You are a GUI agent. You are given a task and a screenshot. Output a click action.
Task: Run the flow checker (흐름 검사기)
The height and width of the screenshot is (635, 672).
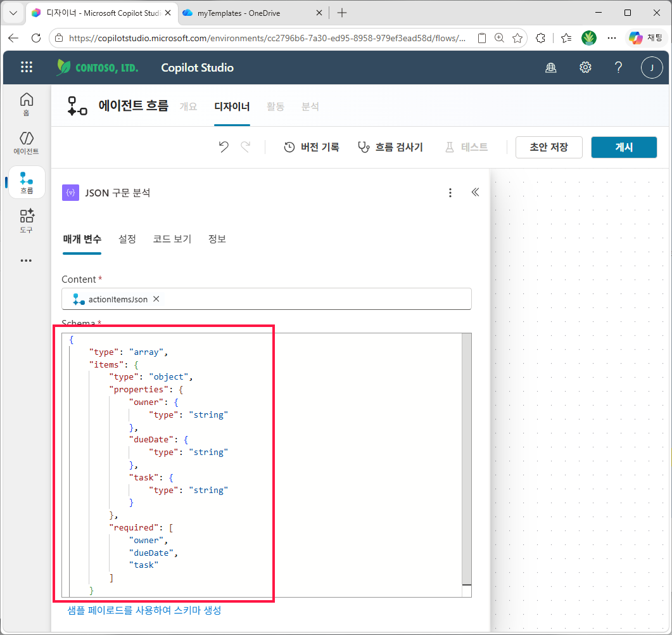tap(390, 148)
